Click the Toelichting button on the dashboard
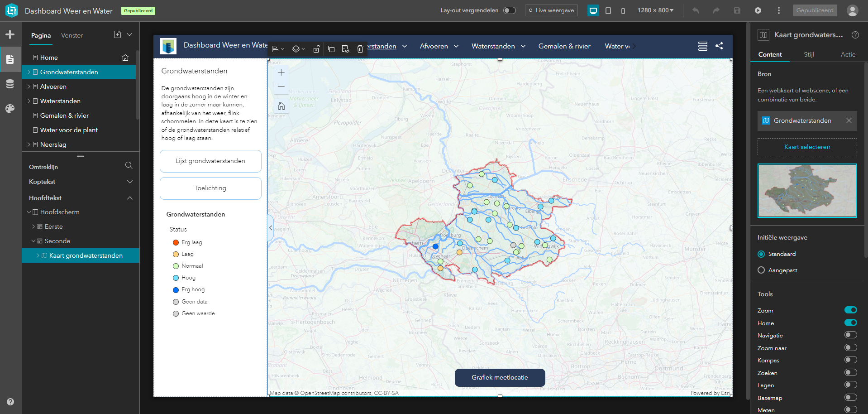The height and width of the screenshot is (414, 868). 210,188
